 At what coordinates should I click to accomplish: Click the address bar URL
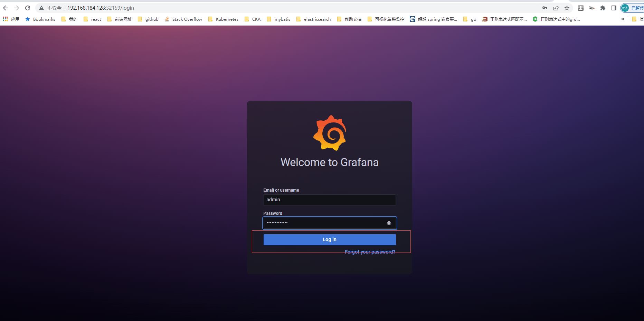point(101,8)
